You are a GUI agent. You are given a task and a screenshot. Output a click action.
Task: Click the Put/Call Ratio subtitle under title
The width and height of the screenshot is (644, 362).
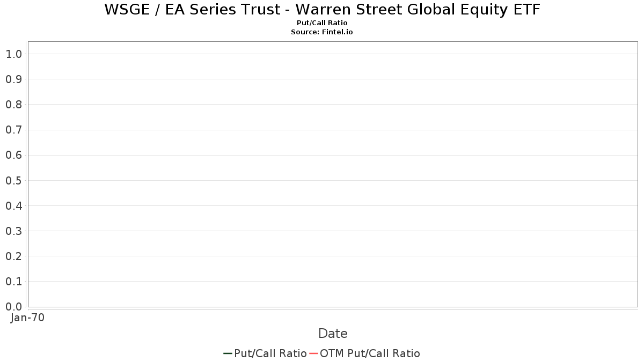pyautogui.click(x=322, y=23)
